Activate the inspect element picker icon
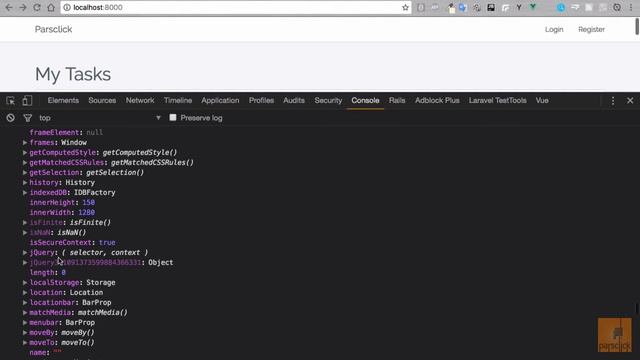 point(11,100)
